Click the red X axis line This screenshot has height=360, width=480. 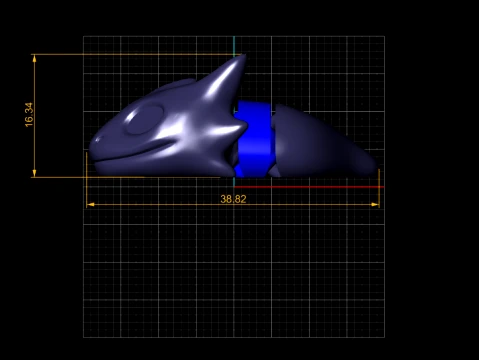click(x=309, y=187)
